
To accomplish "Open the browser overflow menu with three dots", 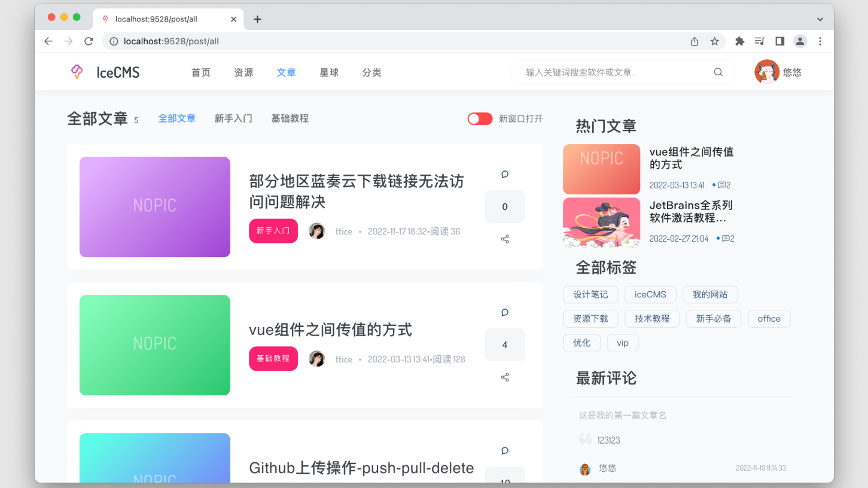I will [820, 41].
